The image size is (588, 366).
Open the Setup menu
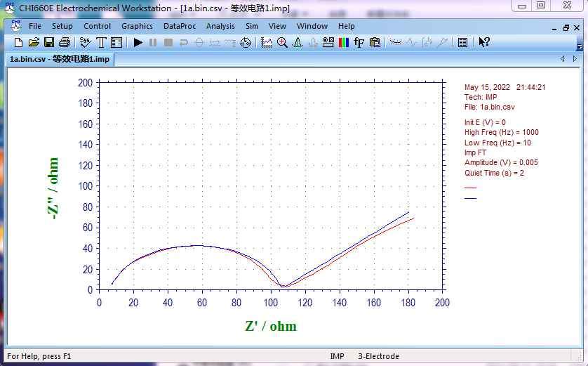click(62, 26)
